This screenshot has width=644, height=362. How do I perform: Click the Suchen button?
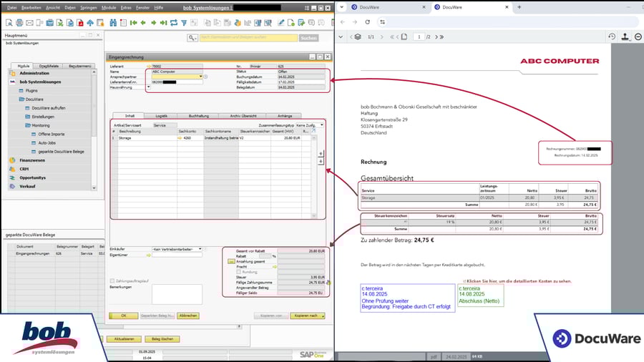(308, 38)
